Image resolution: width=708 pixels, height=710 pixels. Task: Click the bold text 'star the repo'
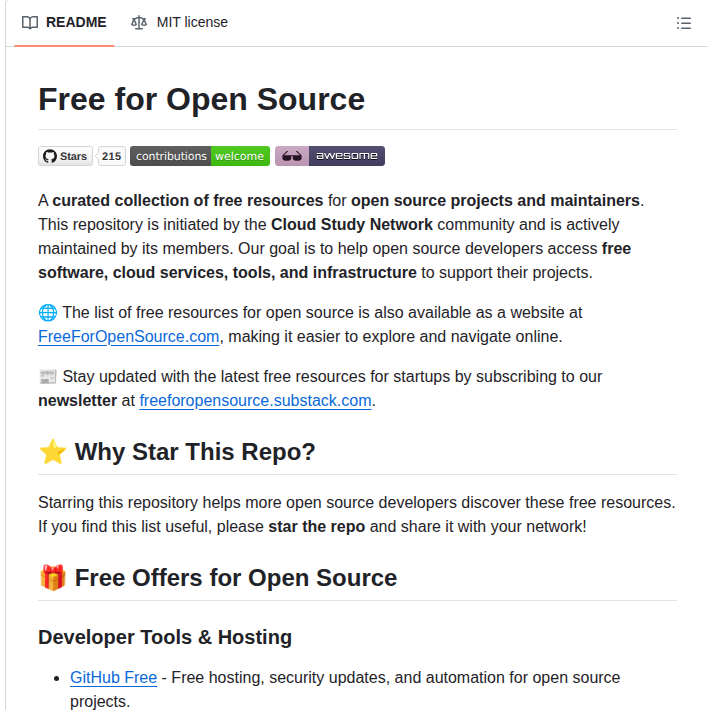316,527
